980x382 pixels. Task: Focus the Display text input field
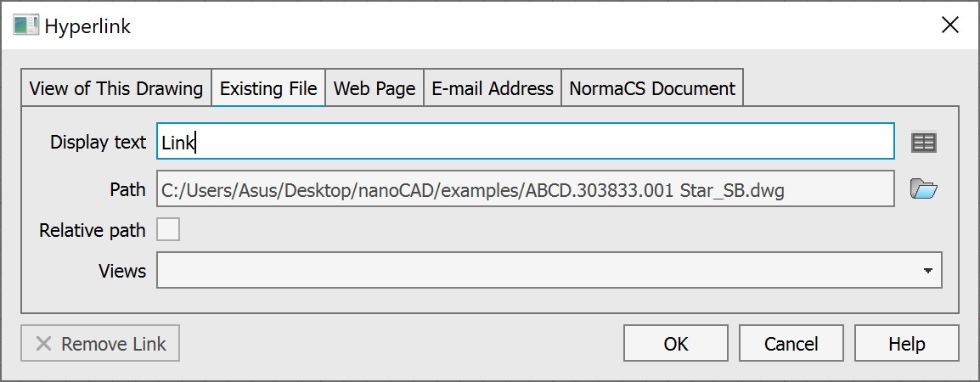click(525, 143)
